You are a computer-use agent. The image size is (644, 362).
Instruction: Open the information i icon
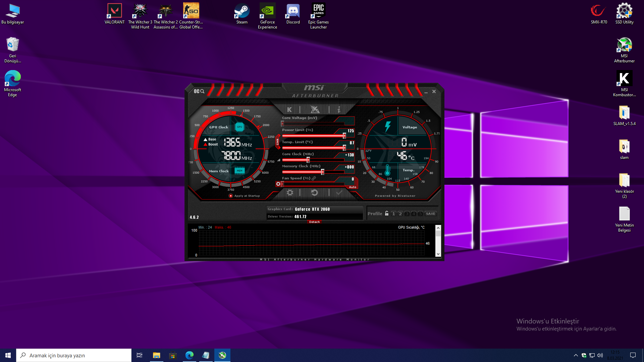(339, 110)
